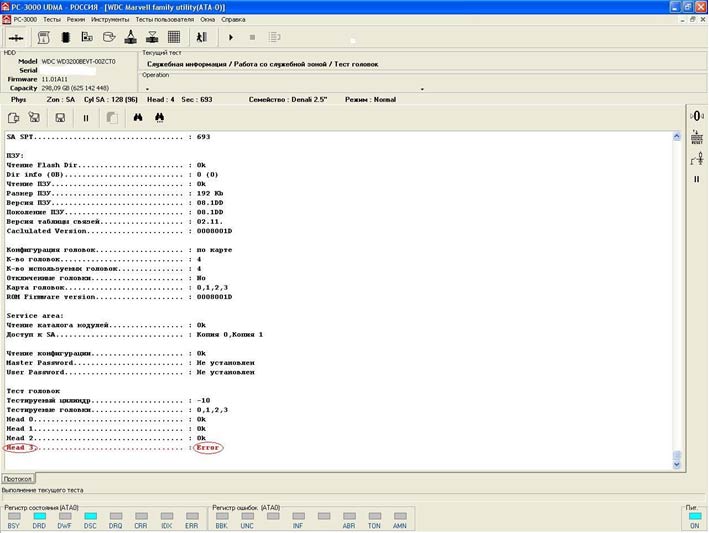Click the BBK error register indicator
This screenshot has width=709, height=533.
click(222, 516)
